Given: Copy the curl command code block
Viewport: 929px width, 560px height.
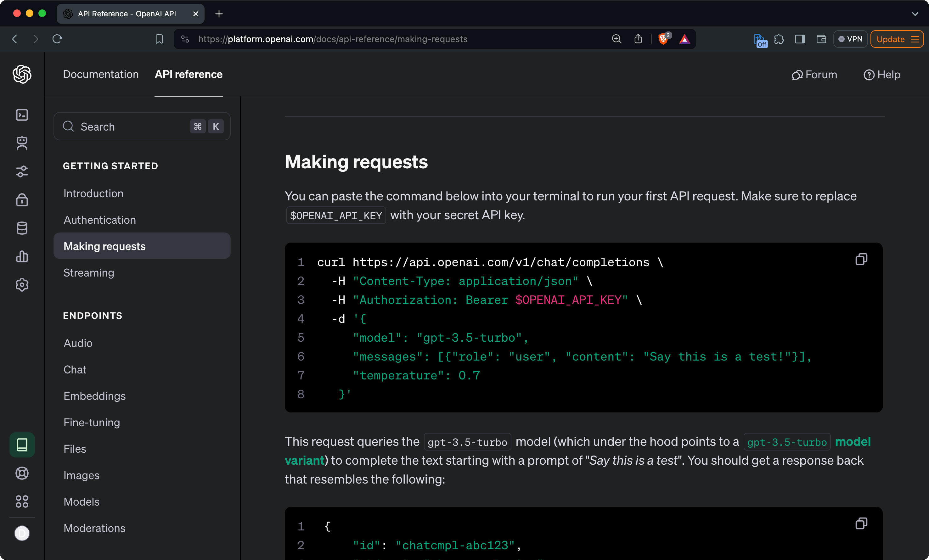Looking at the screenshot, I should pos(861,259).
